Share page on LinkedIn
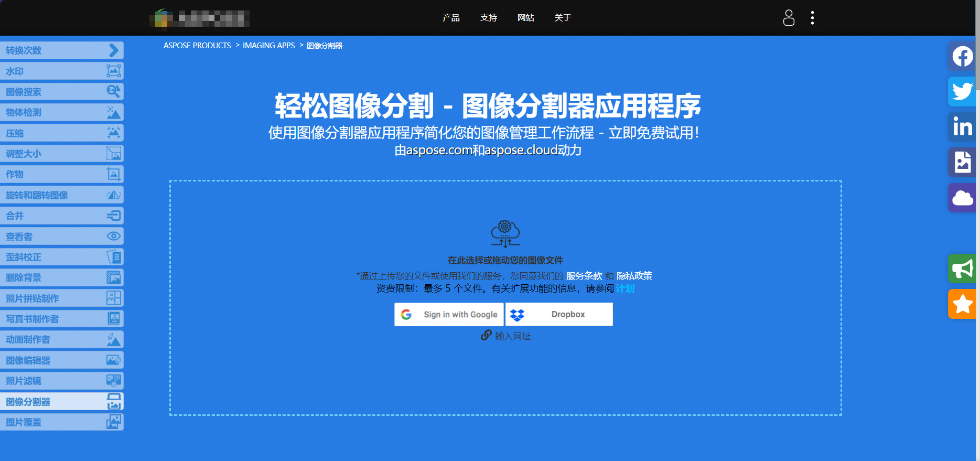 coord(962,126)
